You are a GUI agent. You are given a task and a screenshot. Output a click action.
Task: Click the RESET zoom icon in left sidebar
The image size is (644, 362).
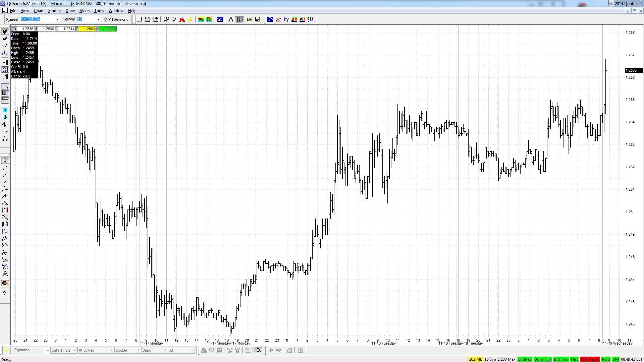coord(5,138)
